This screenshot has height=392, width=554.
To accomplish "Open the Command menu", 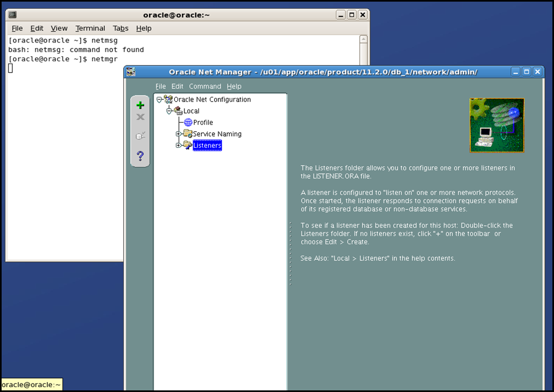I will coord(205,86).
